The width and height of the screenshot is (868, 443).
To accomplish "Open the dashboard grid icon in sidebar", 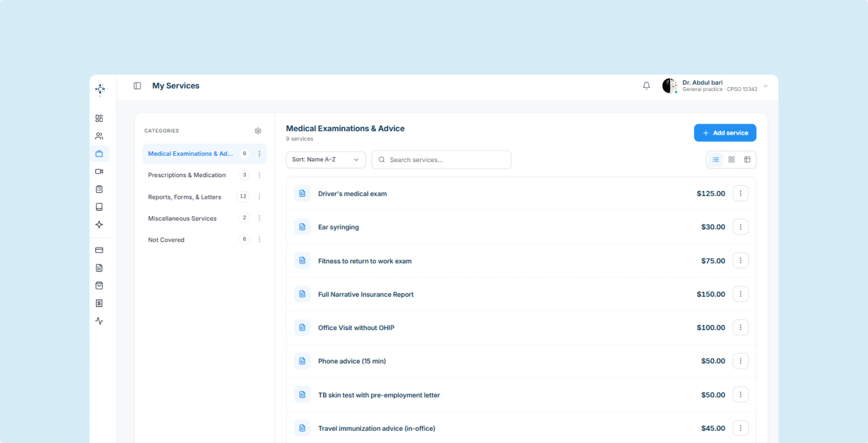I will (x=99, y=118).
